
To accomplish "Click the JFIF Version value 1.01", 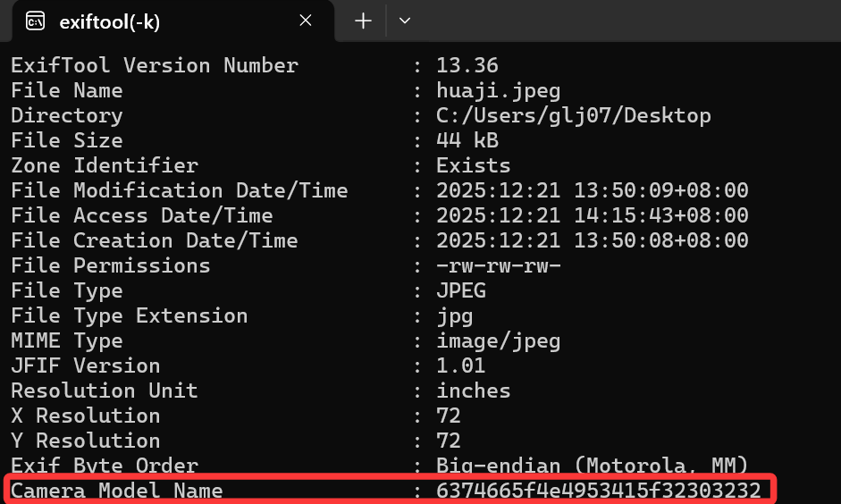I will (460, 366).
